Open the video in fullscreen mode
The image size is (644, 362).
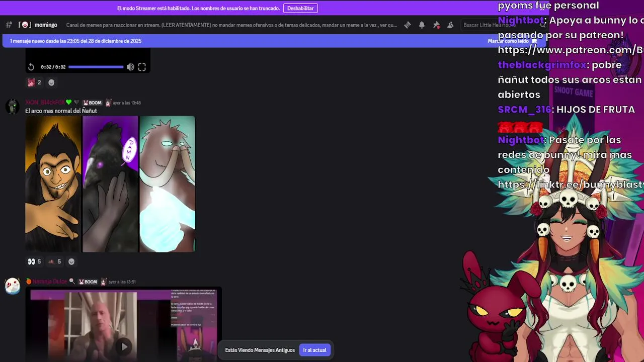point(142,67)
